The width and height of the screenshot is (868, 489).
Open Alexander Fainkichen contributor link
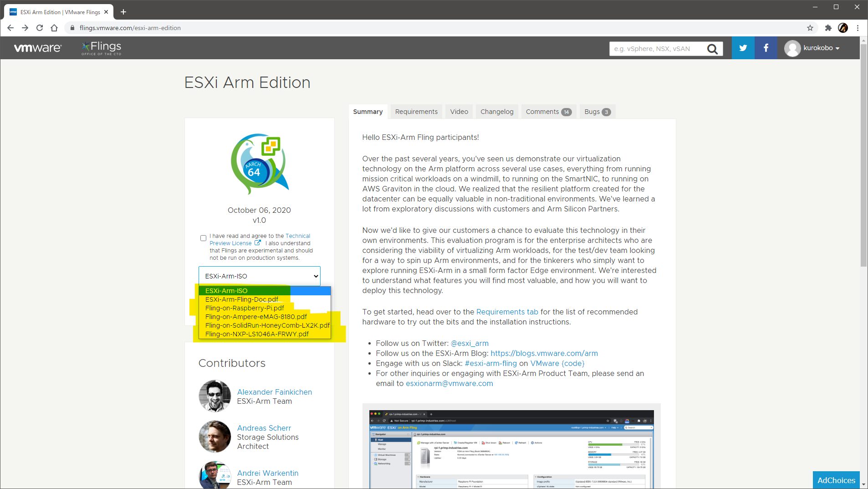click(274, 392)
